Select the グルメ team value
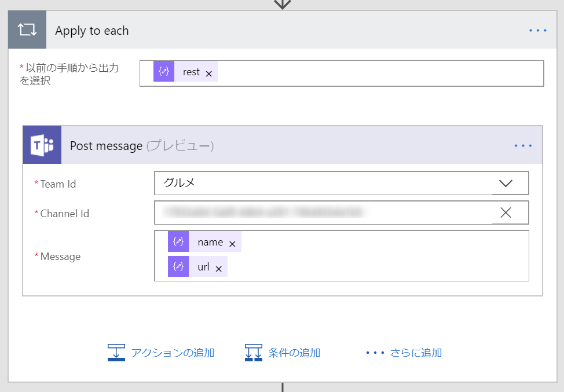The width and height of the screenshot is (564, 392). (179, 183)
